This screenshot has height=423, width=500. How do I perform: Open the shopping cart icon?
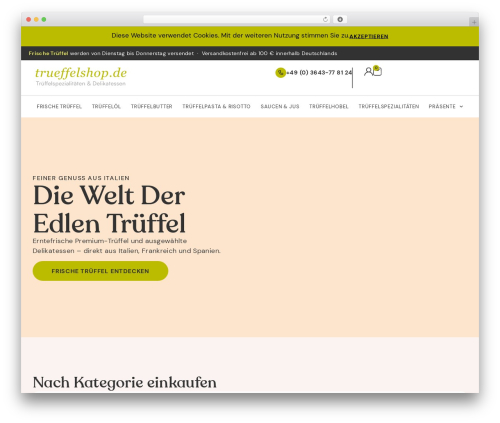(377, 71)
